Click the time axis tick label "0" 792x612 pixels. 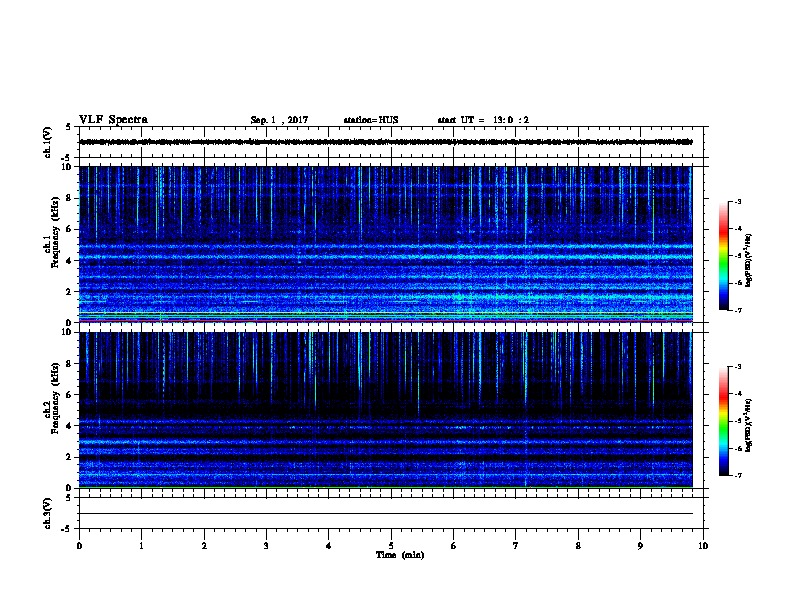coord(79,546)
